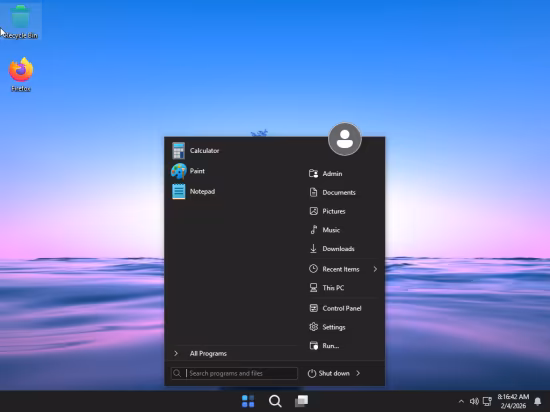This screenshot has width=550, height=412.
Task: Click the volume speaker tray icon
Action: (474, 401)
